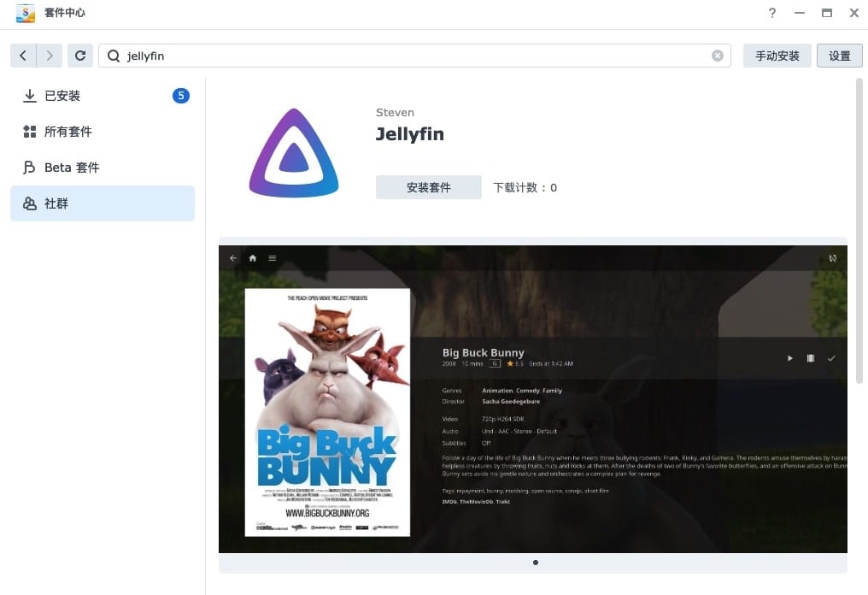Close the 套件中心 window

[x=854, y=13]
